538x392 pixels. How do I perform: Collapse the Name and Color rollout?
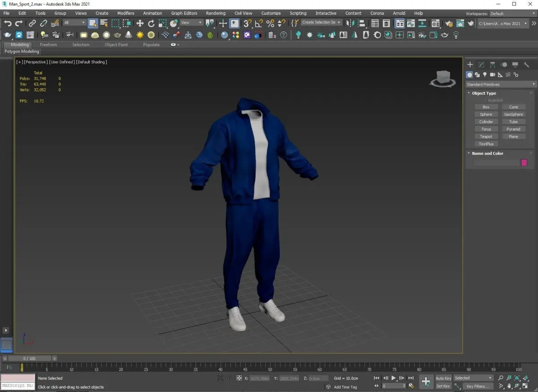pos(469,153)
